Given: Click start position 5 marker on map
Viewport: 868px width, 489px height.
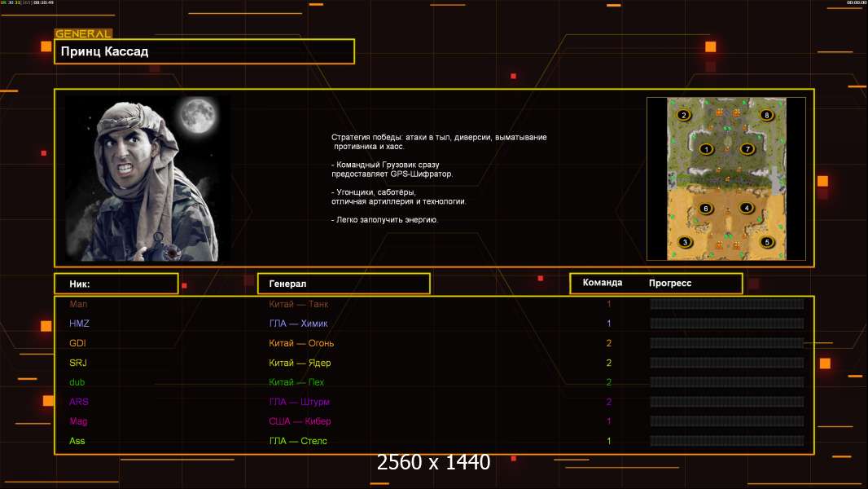Looking at the screenshot, I should coord(766,242).
